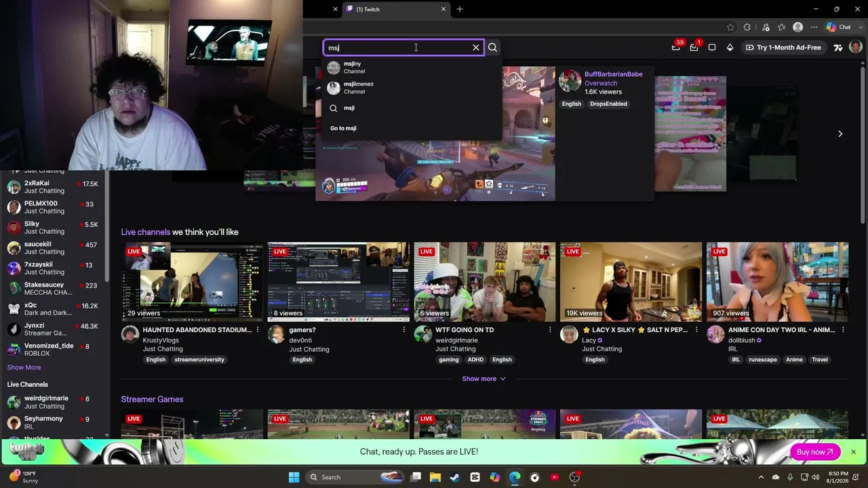Viewport: 868px width, 488px height.
Task: Open saucekill channel in sidebar
Action: pyautogui.click(x=53, y=247)
